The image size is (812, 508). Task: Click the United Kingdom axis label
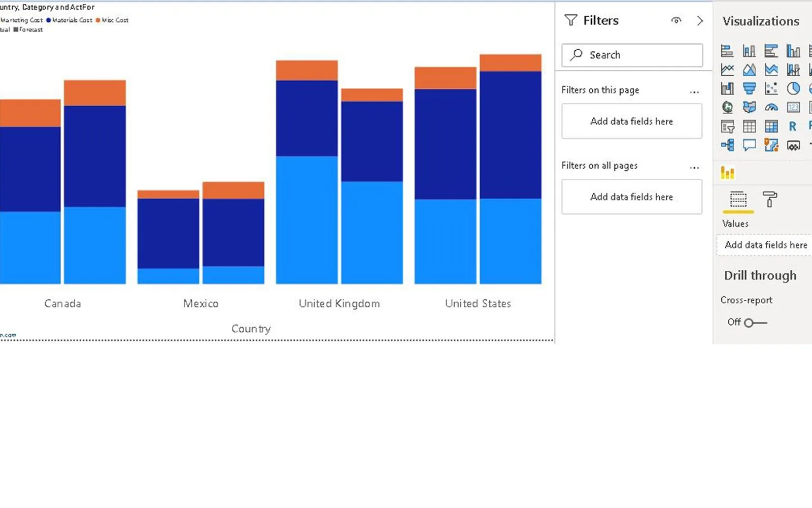tap(339, 303)
